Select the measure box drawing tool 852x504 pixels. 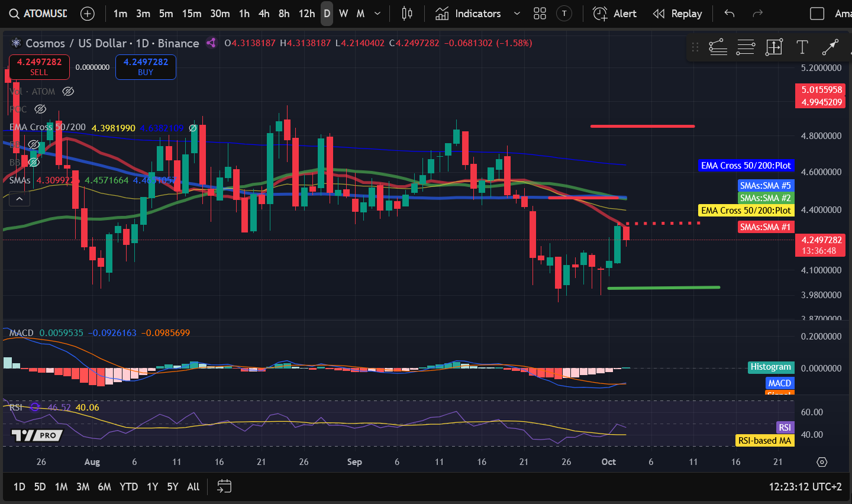pyautogui.click(x=774, y=47)
